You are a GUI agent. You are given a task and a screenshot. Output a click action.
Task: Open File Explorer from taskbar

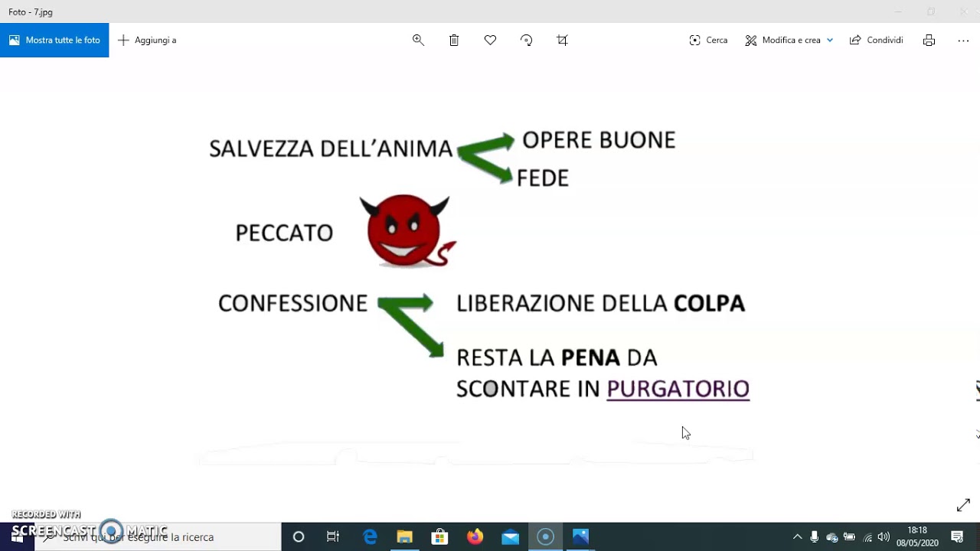tap(404, 536)
